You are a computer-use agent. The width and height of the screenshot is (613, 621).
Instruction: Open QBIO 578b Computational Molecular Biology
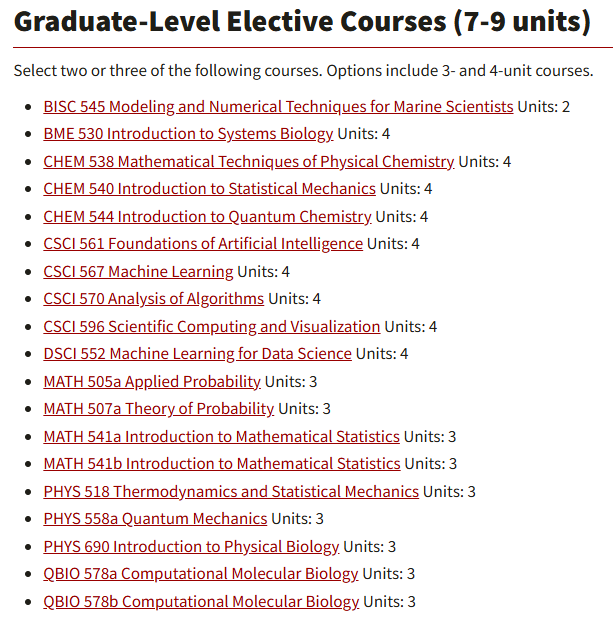(x=201, y=601)
